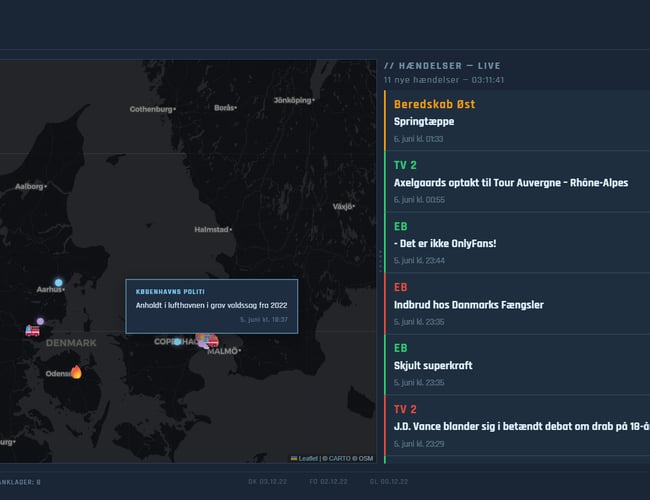This screenshot has height=500, width=650.
Task: Click the 'DK 03.12.22' footer entry
Action: click(x=267, y=481)
